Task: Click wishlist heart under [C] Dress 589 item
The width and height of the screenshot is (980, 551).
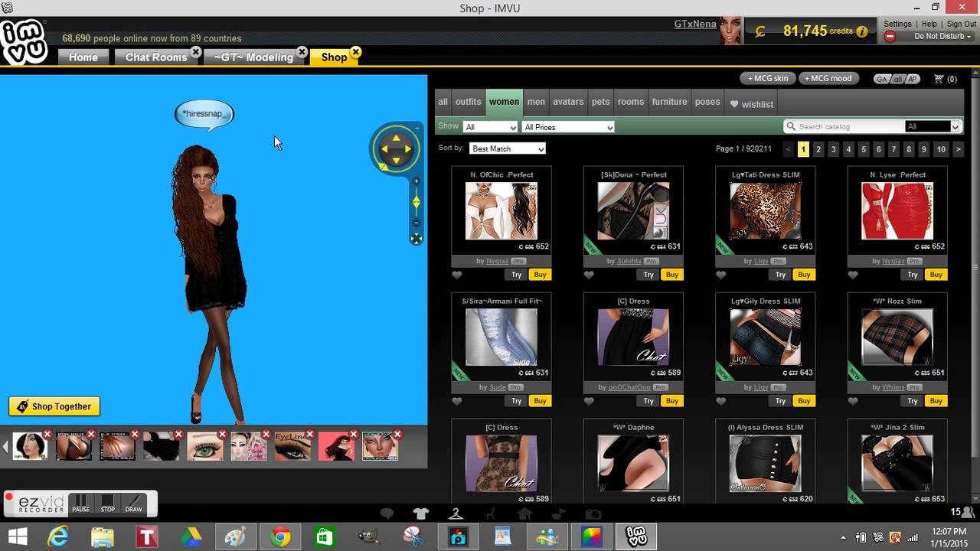Action: pos(589,401)
